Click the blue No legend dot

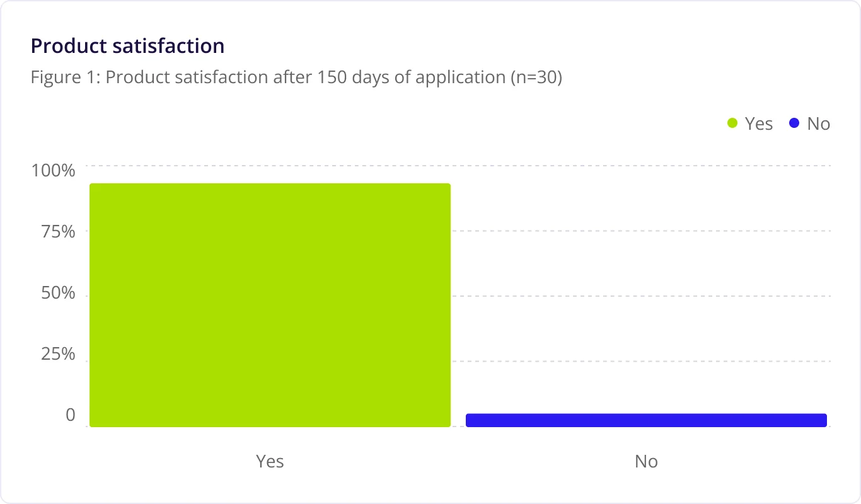[794, 123]
